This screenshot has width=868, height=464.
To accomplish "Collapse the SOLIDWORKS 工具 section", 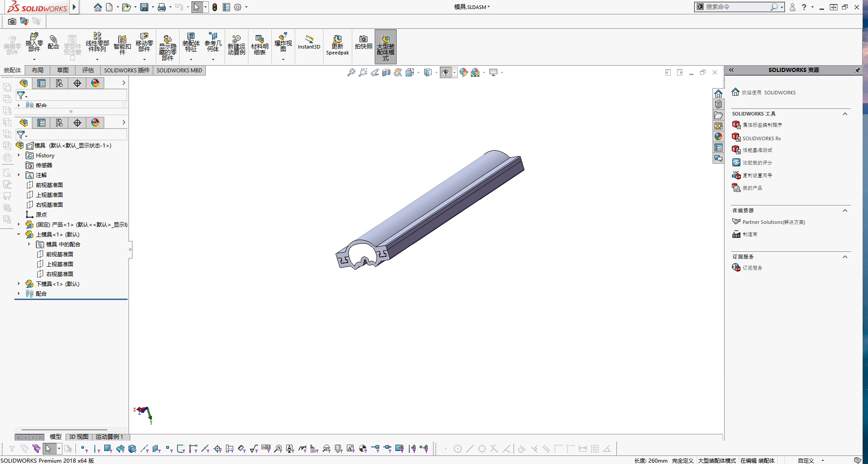I will click(845, 114).
